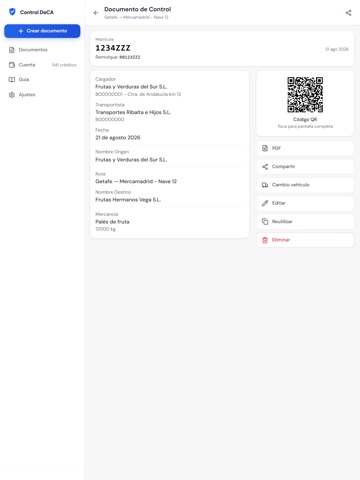Click the Reutilizar copy icon
Viewport: 360px width, 480px height.
click(265, 222)
